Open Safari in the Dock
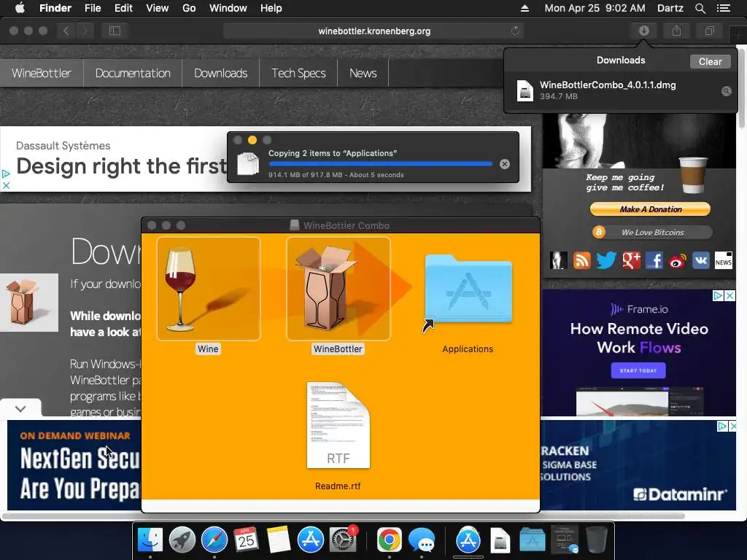 214,540
